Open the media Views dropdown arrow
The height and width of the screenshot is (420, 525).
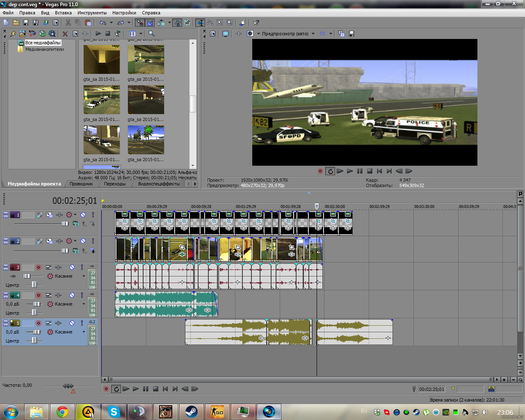pos(141,34)
